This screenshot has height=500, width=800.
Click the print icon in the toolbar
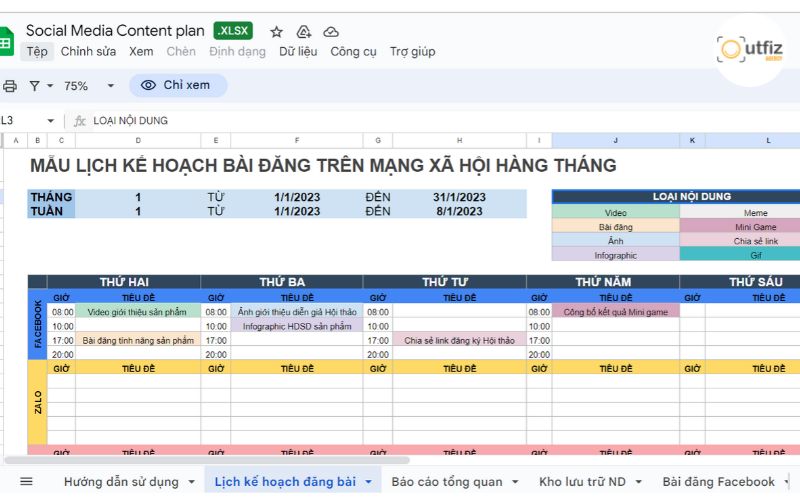point(9,86)
